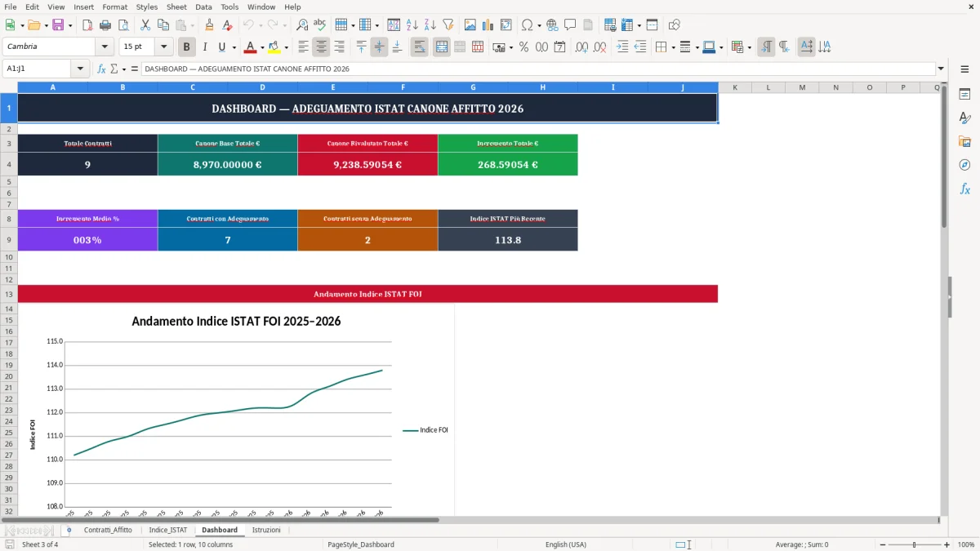Open Conditional formatting dropdown arrow
This screenshot has width=980, height=551.
coord(749,47)
